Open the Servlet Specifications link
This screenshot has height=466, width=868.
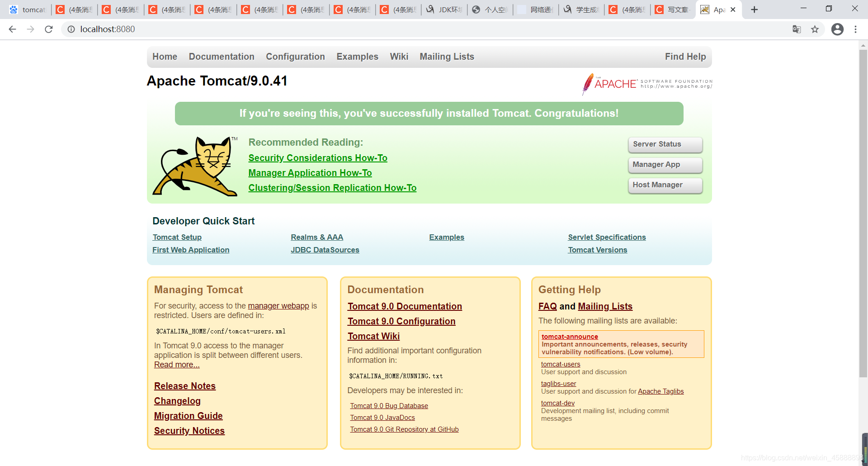pyautogui.click(x=607, y=237)
